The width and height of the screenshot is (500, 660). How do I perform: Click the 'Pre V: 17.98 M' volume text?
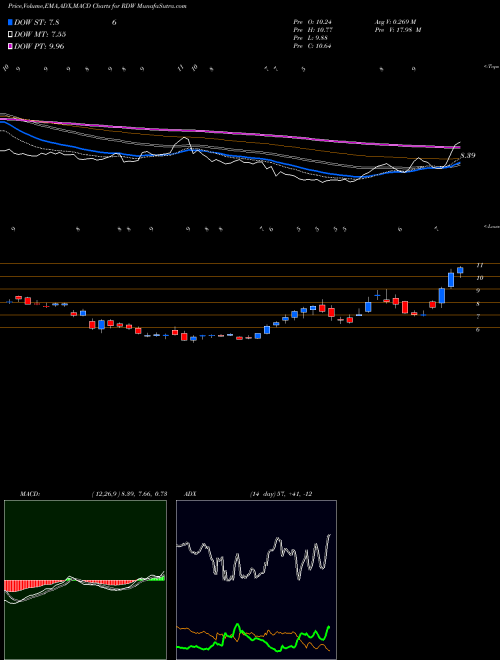click(x=398, y=30)
